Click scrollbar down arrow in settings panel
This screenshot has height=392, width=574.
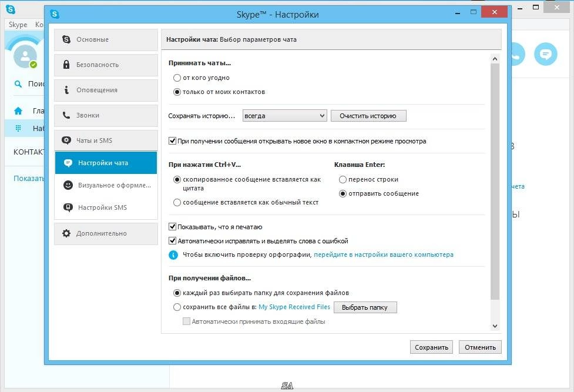(495, 326)
